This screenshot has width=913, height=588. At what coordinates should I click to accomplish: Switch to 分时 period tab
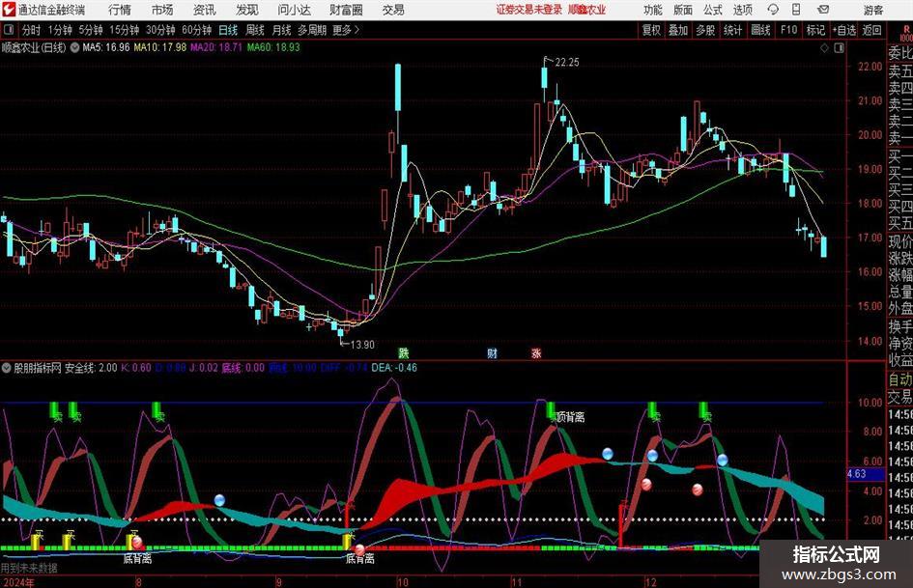click(x=31, y=30)
